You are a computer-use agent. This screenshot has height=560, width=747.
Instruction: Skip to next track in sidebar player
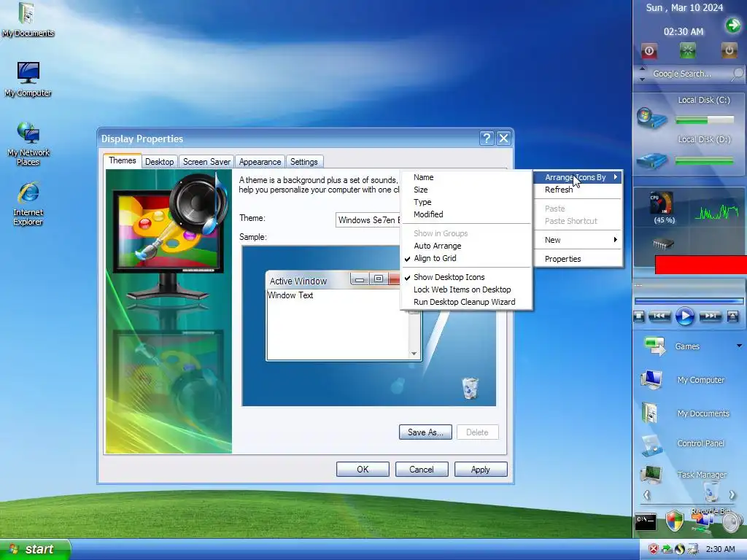[x=711, y=316]
